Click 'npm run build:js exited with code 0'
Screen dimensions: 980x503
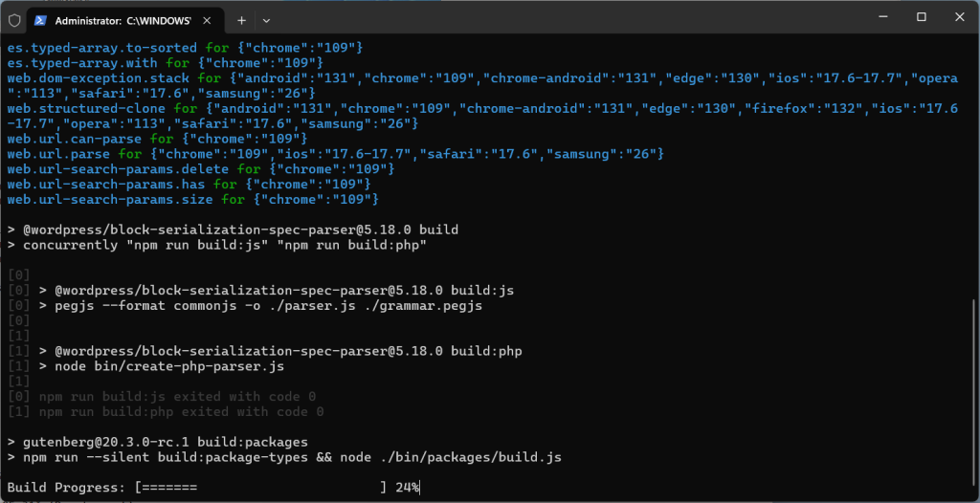[x=177, y=396]
